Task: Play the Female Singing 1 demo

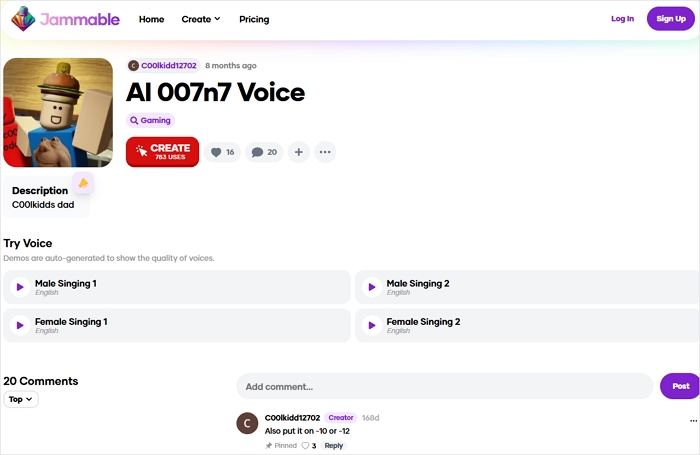Action: 20,326
